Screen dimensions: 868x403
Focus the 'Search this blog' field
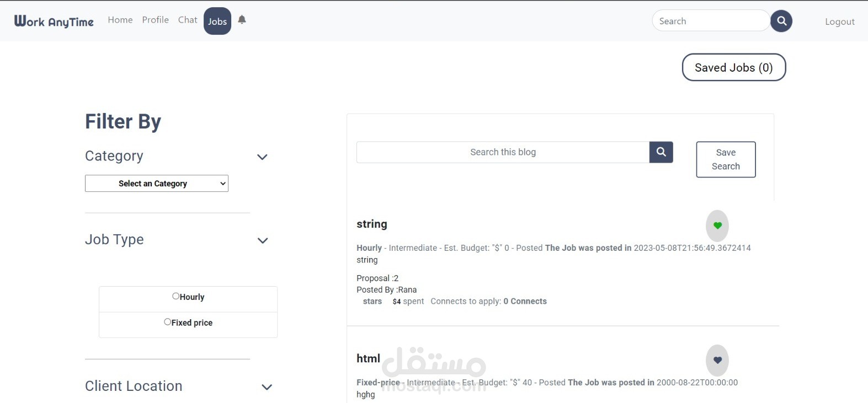pos(503,152)
